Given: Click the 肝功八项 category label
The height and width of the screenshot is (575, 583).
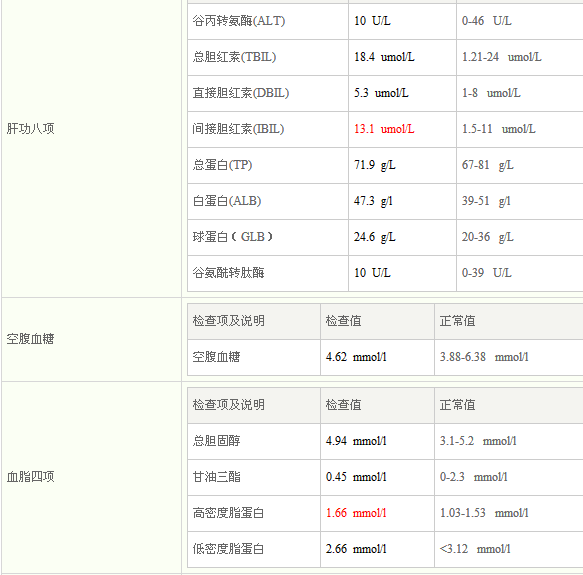Looking at the screenshot, I should [x=30, y=129].
